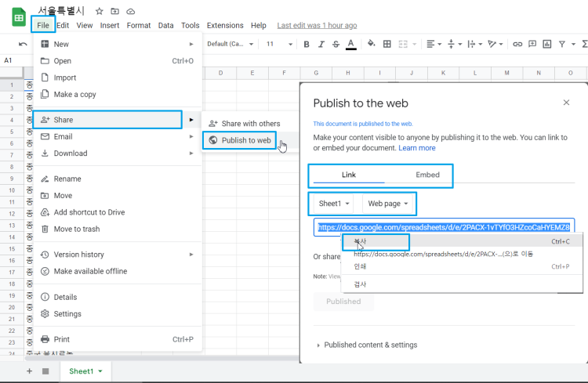
Task: Apply strikethrough formatting
Action: tap(336, 44)
